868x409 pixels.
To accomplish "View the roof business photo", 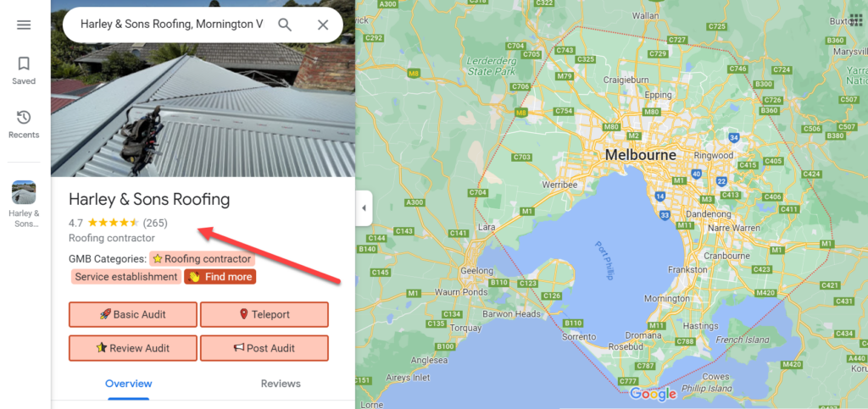I will click(203, 88).
